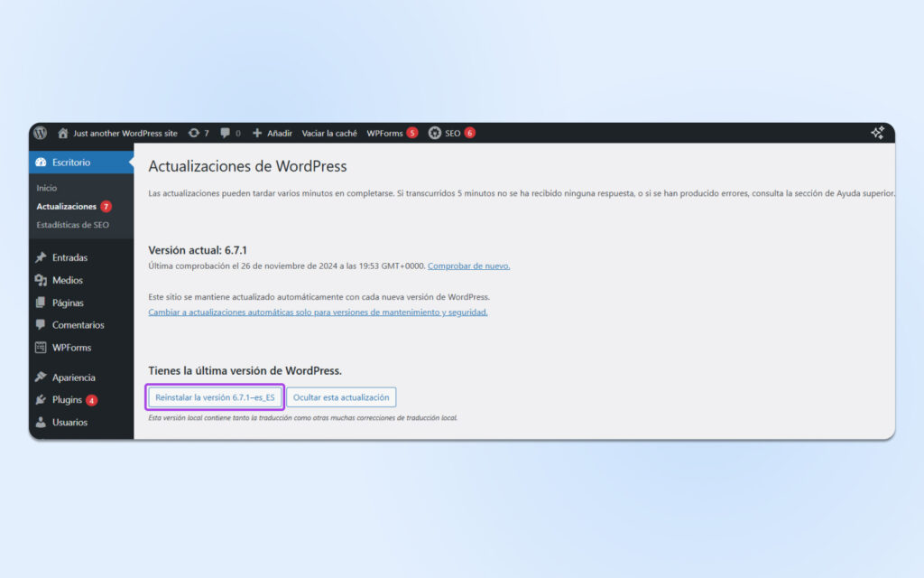Click the Usuarios person icon
Viewport: 924px width, 578px height.
tap(41, 422)
